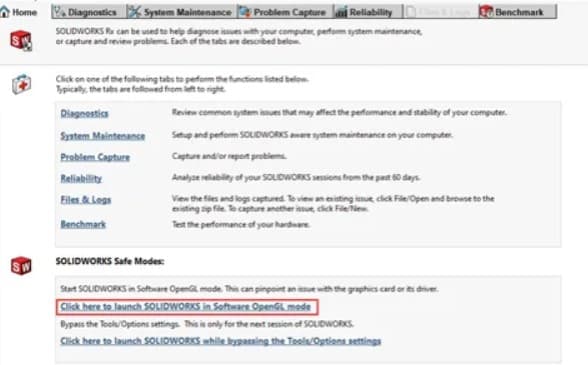Image resolution: width=588 pixels, height=365 pixels.
Task: Click 'Test the performance of your hardware.' text
Action: pos(241,224)
